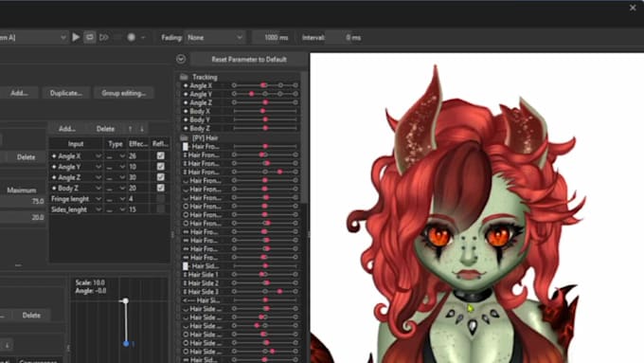644x363 pixels.
Task: Click the Type column header
Action: pyautogui.click(x=115, y=143)
